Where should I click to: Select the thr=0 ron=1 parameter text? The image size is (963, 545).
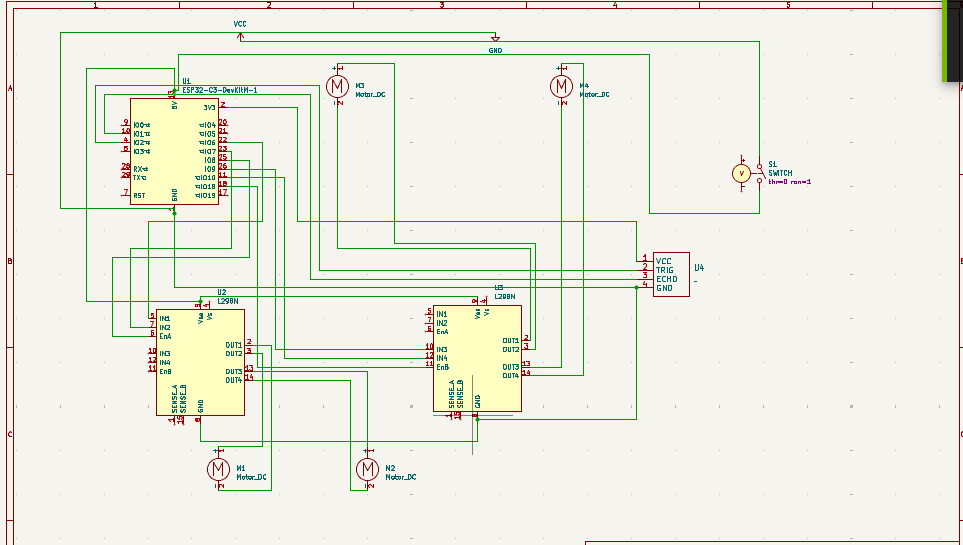(x=789, y=182)
